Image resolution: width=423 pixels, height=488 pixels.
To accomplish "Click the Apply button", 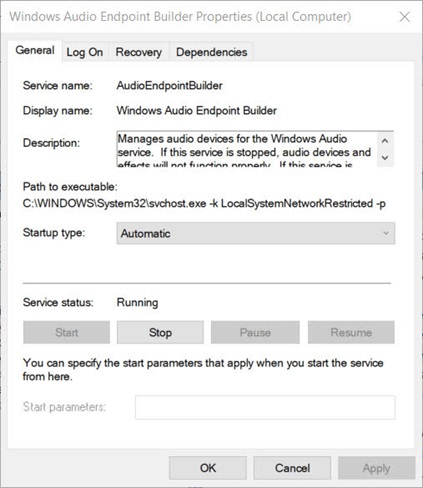I will point(377,468).
